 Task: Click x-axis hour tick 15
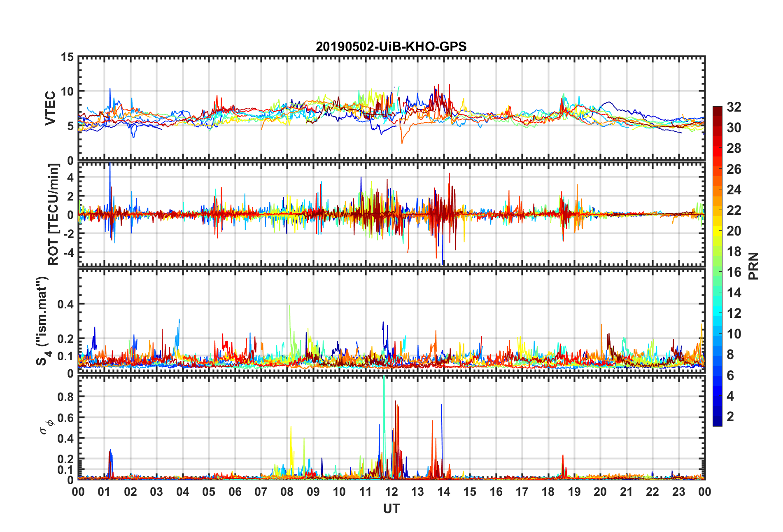470,492
